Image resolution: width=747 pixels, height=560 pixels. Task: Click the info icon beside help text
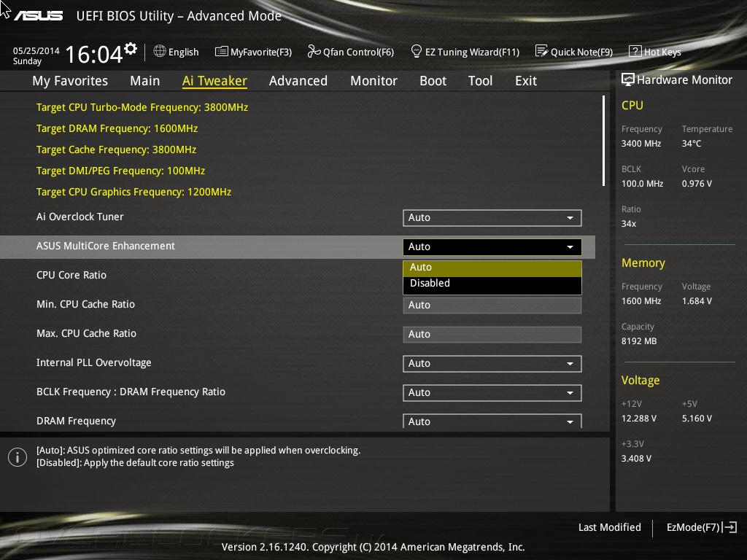click(18, 457)
